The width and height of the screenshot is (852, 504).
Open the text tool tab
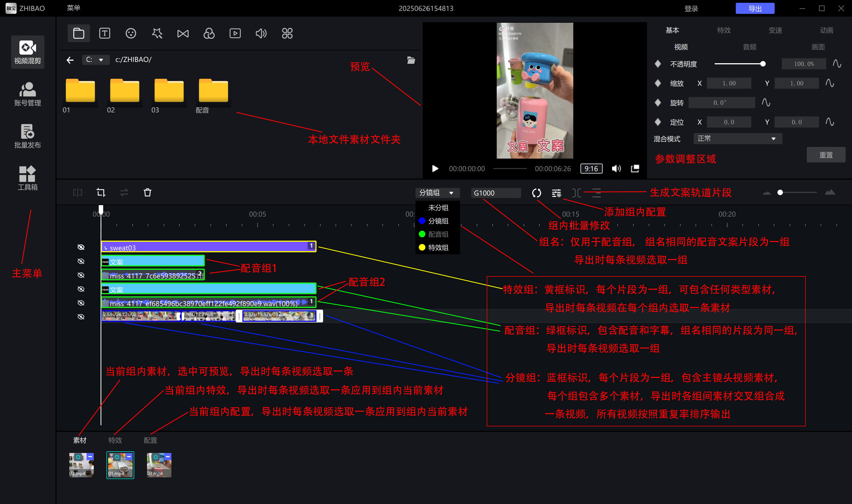(105, 33)
